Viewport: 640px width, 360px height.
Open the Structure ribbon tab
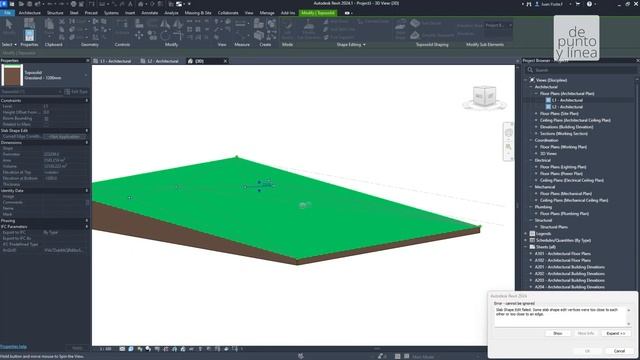[x=55, y=13]
